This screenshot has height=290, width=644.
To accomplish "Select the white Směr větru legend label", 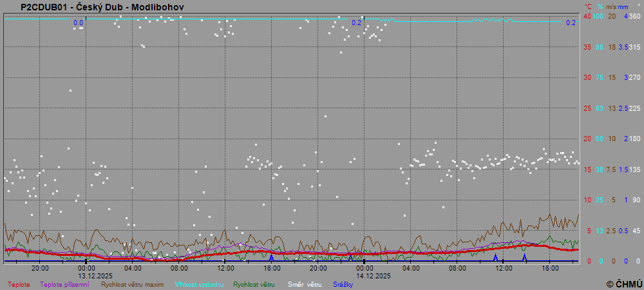I will (x=304, y=284).
